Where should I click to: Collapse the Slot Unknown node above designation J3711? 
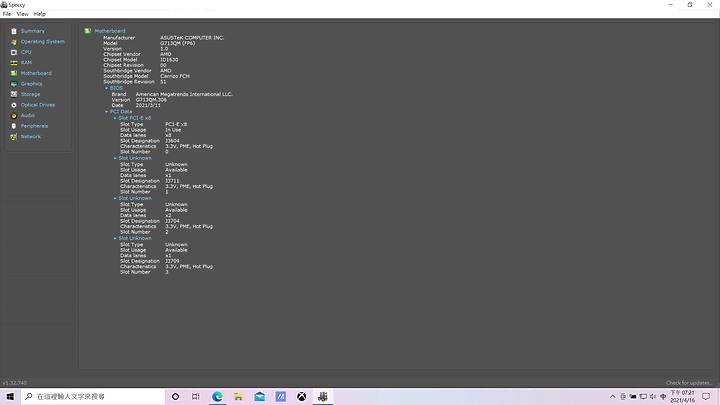tap(115, 158)
